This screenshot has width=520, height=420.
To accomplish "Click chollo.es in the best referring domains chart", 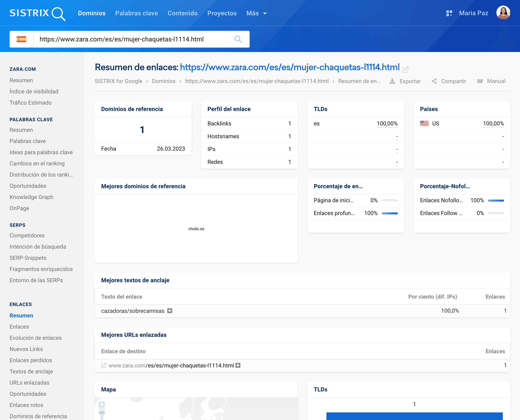I will tap(196, 229).
